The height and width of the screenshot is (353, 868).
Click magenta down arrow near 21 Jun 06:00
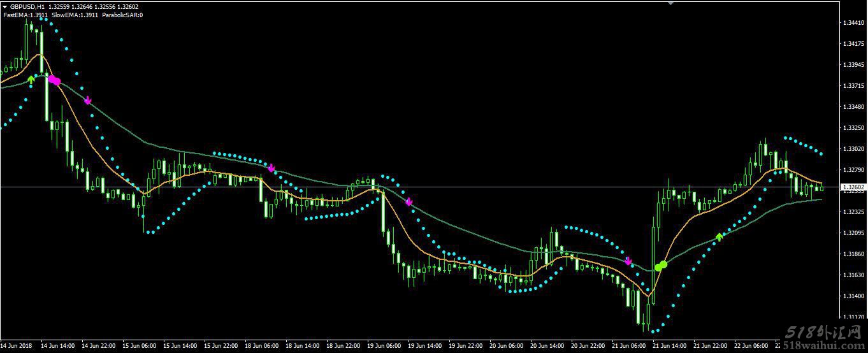[x=628, y=261]
